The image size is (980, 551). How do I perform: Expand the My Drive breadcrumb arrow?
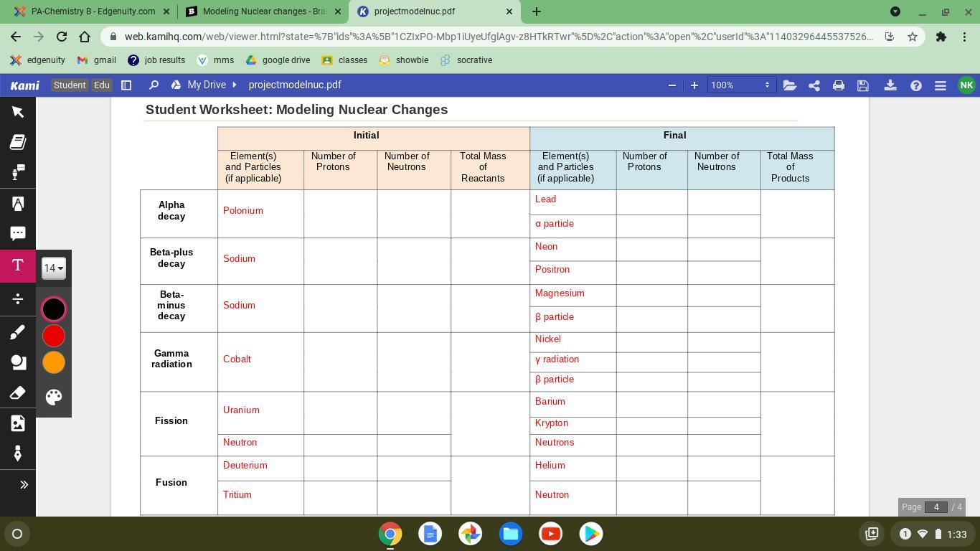235,85
